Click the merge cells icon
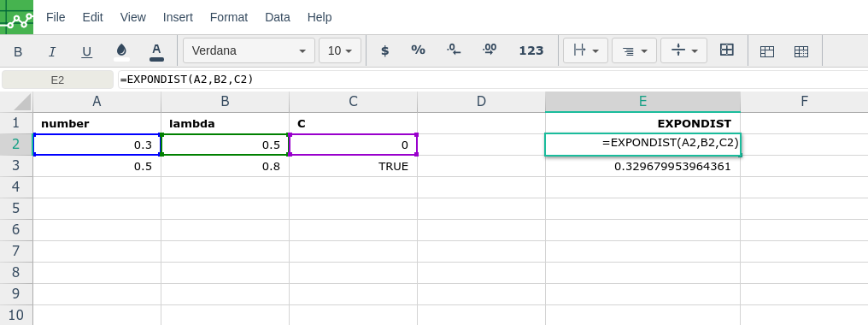Image resolution: width=868 pixels, height=325 pixels. [726, 50]
